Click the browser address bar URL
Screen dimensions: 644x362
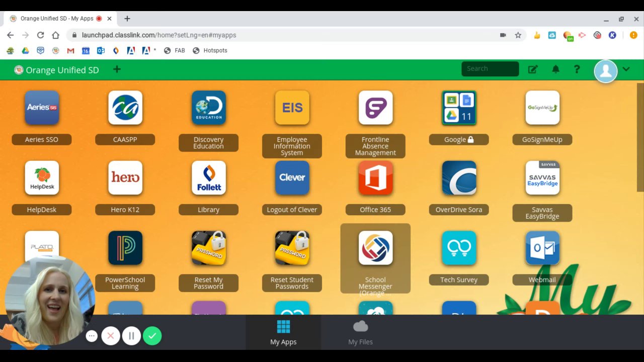point(159,35)
